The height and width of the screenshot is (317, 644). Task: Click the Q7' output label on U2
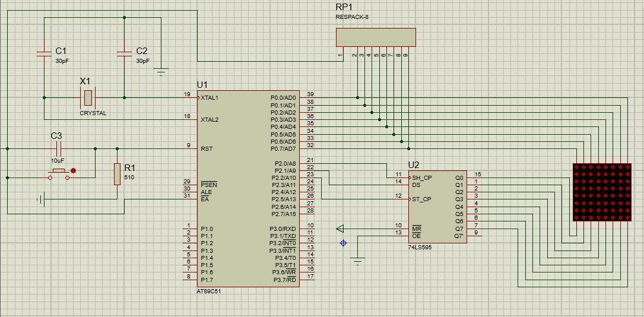[x=459, y=236]
